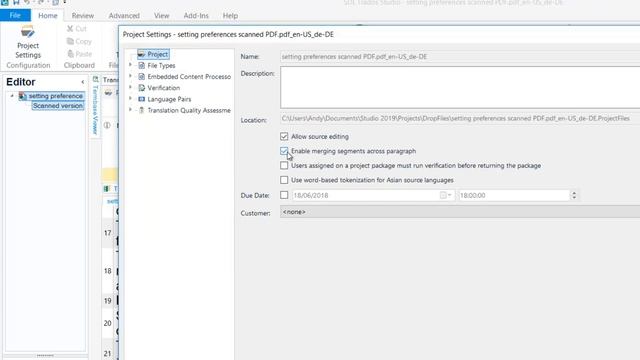Open the File menu tab

15,16
